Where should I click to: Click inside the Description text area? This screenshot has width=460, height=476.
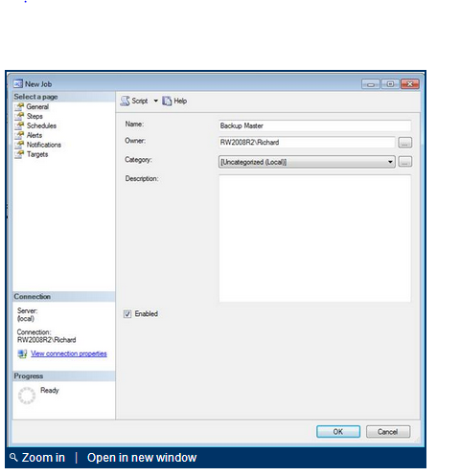coord(315,238)
